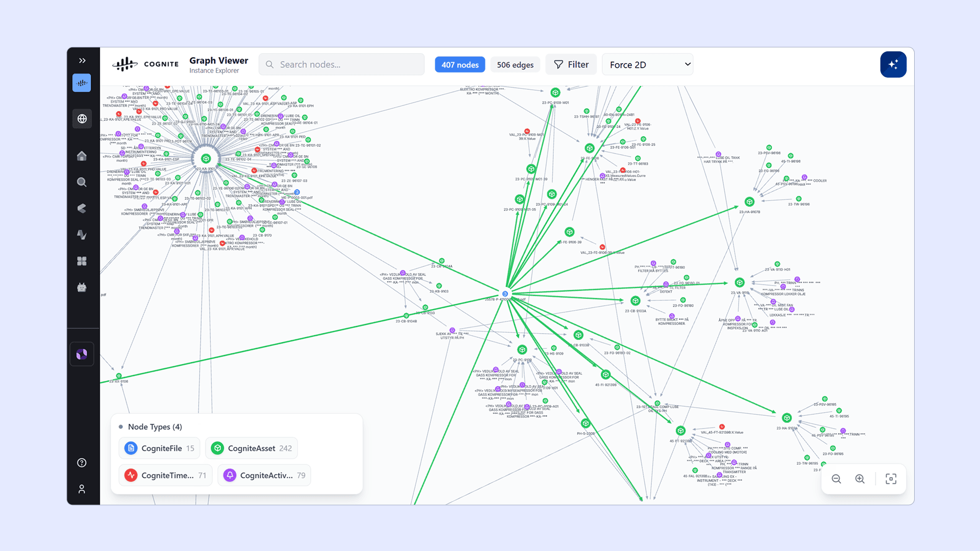Open the Force 2D layout dropdown
980x551 pixels.
click(648, 65)
